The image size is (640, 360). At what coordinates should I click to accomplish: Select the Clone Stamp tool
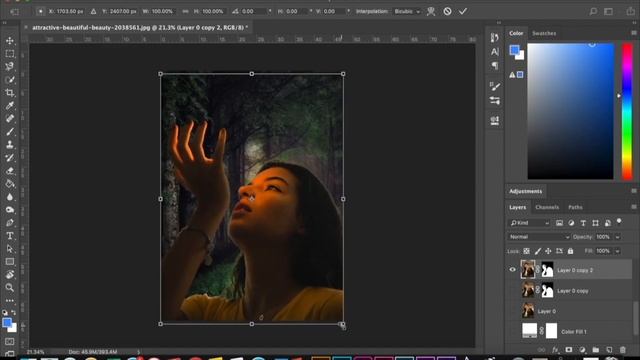click(x=10, y=144)
